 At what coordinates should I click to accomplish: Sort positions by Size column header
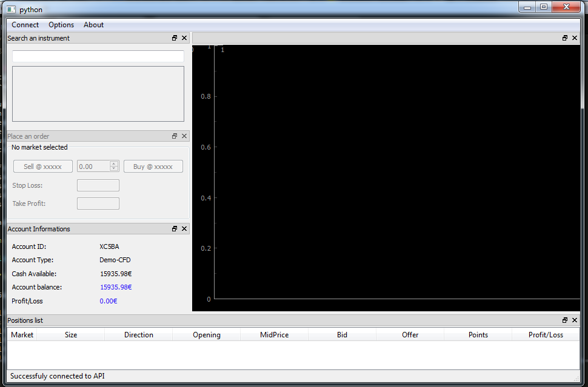pos(70,334)
